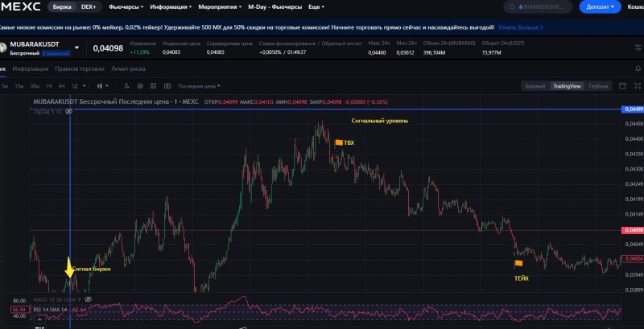The height and width of the screenshot is (329, 644).
Task: Click the blue 0,04499 price level label
Action: 632,109
